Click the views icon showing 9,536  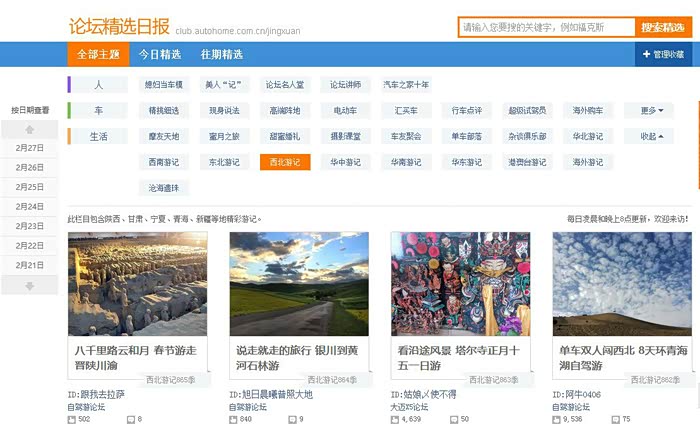tap(557, 419)
